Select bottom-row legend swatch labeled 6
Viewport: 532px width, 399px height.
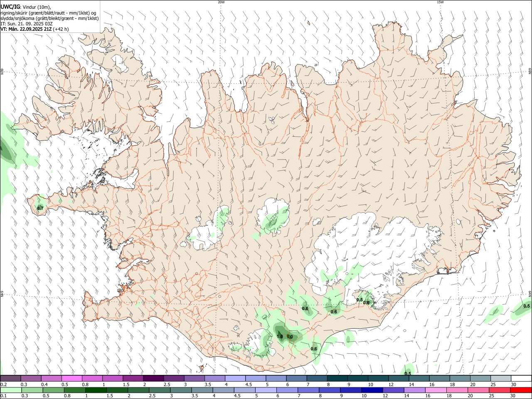[x=287, y=390]
